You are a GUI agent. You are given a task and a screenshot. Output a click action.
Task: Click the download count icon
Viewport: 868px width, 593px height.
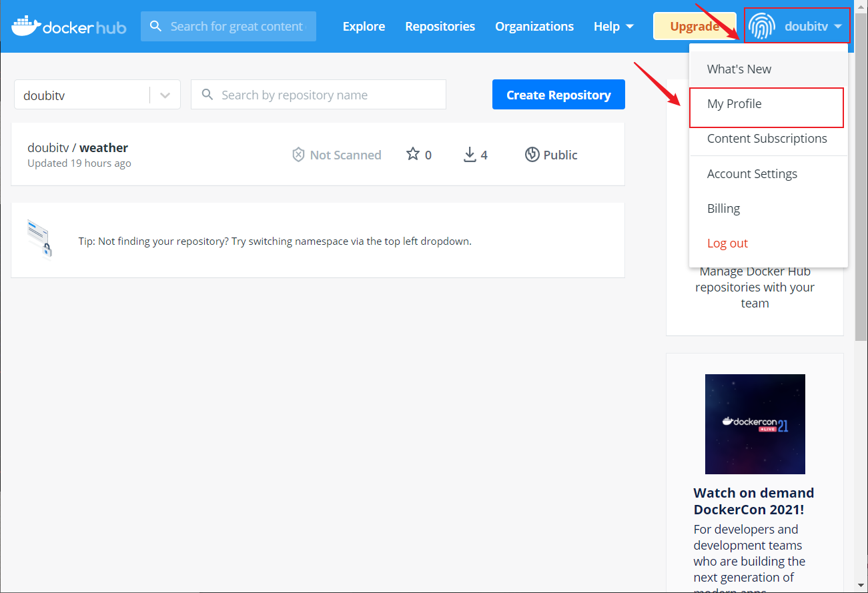click(470, 155)
